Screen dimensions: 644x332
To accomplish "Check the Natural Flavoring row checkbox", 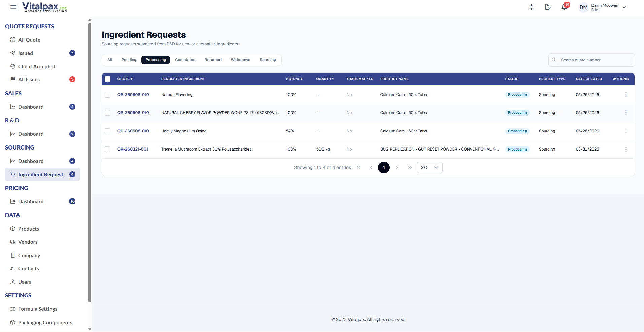I will tap(108, 95).
